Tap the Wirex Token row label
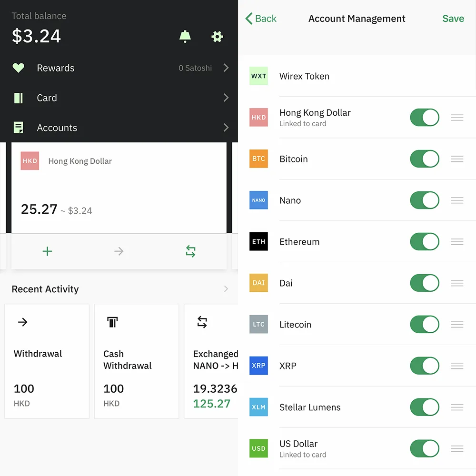This screenshot has width=476, height=476. tap(304, 76)
